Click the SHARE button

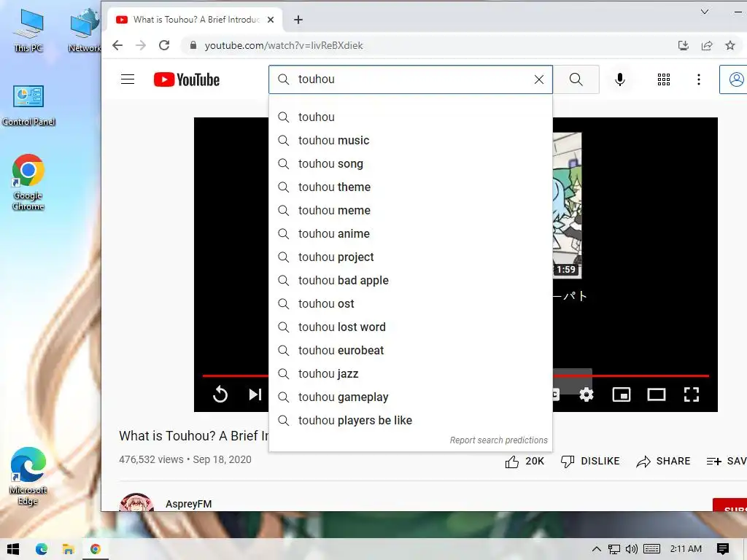pos(663,461)
